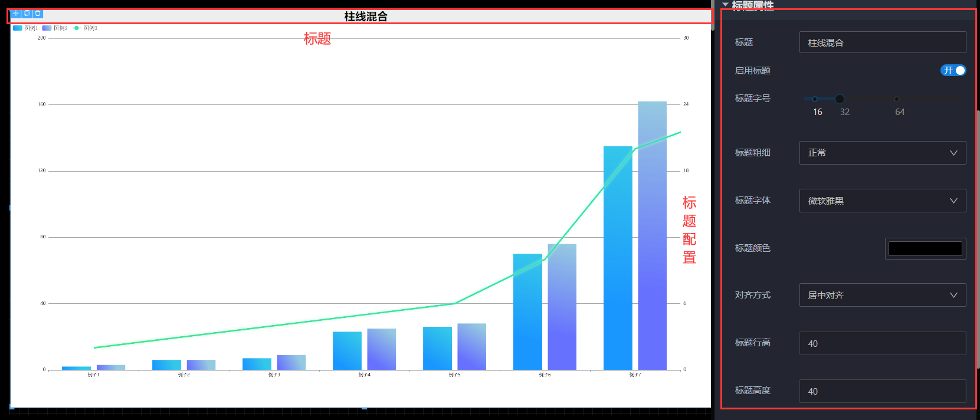
Task: Click the tallest bar for 例子7
Action: coord(652,236)
